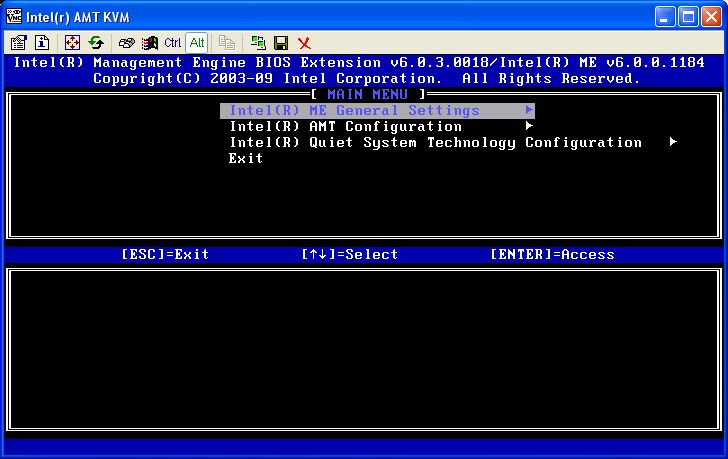Click the green connected computers icon

coord(258,42)
